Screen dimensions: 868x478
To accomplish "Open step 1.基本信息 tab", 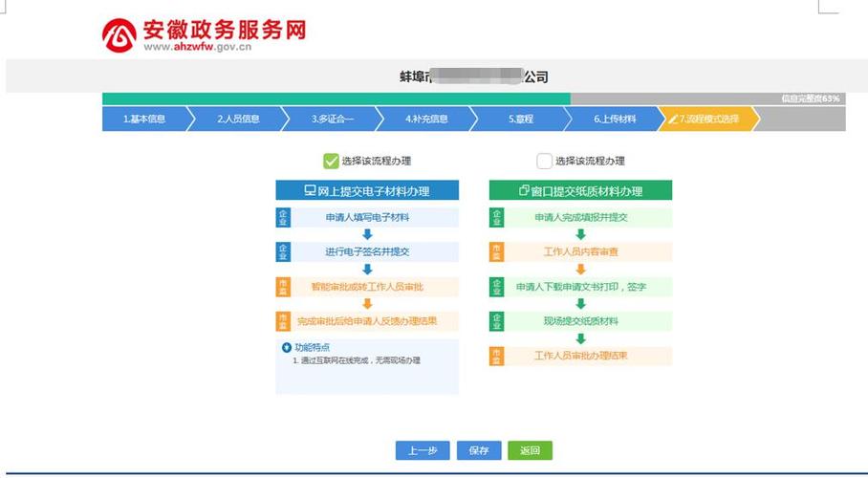I will click(144, 119).
